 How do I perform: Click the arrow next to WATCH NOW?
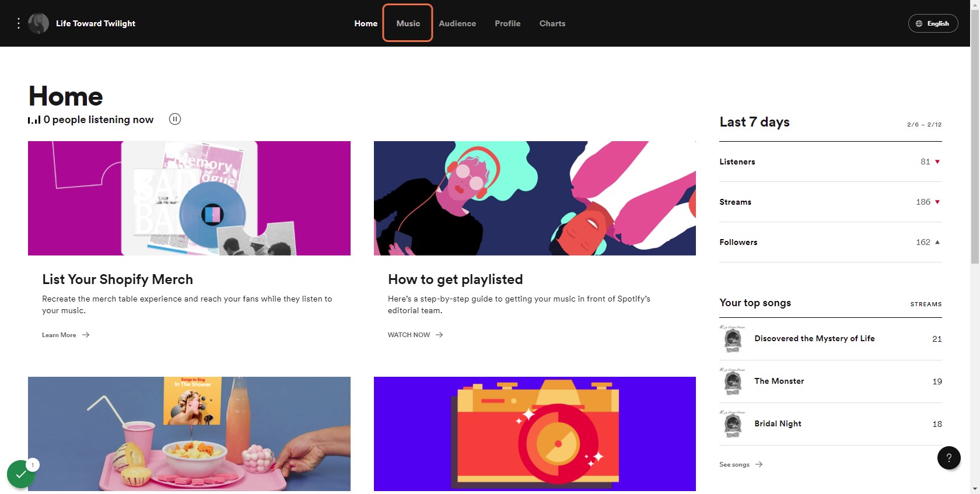[x=439, y=335]
